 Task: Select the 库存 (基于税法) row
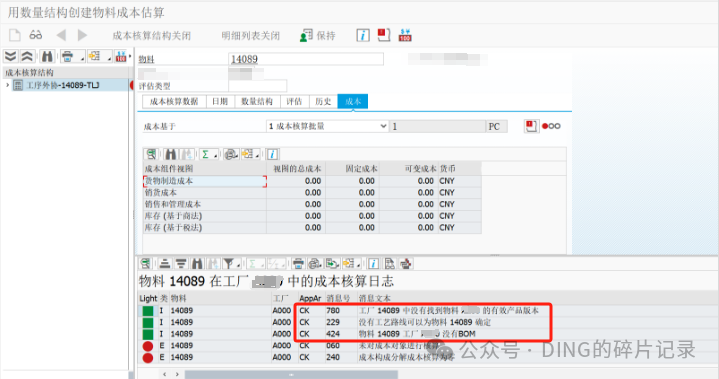[x=312, y=228]
